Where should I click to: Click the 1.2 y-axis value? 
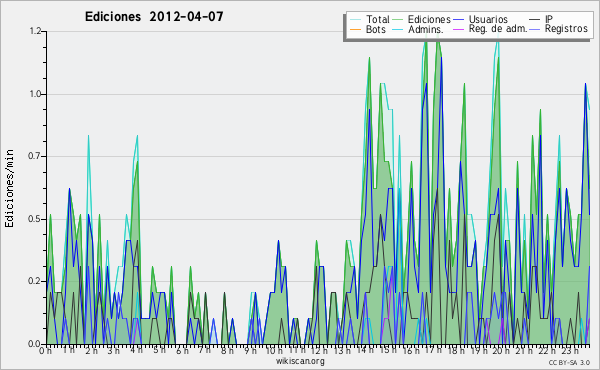35,31
